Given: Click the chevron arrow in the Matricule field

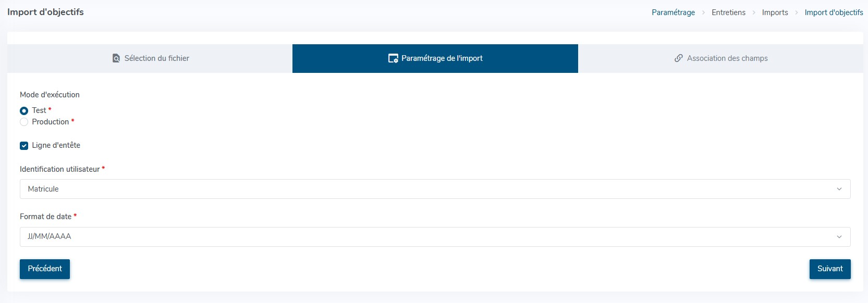Looking at the screenshot, I should pos(839,189).
